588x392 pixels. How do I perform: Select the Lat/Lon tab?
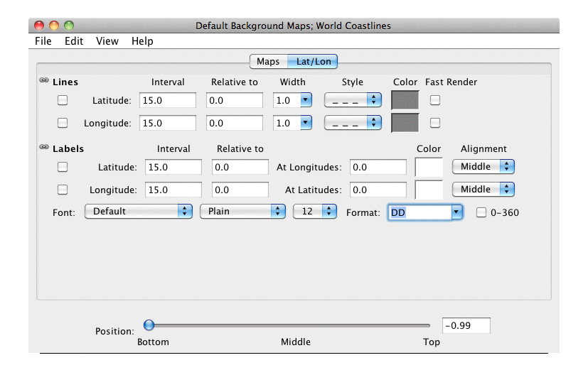(x=314, y=62)
